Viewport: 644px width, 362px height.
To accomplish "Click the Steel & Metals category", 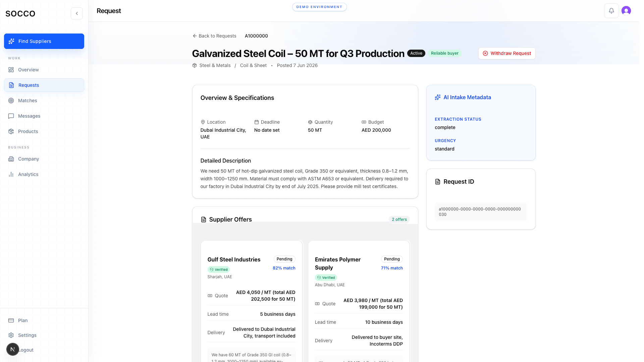I will (215, 65).
